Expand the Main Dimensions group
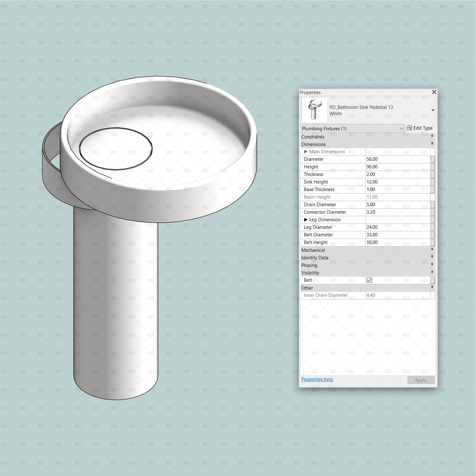 306,152
